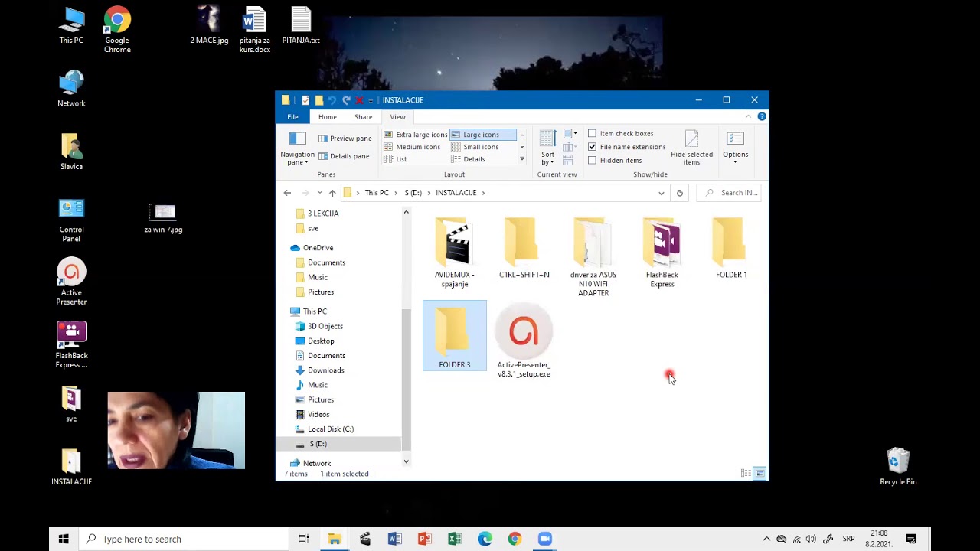Choose Extra large icons layout
This screenshot has height=551, width=980.
coord(415,135)
